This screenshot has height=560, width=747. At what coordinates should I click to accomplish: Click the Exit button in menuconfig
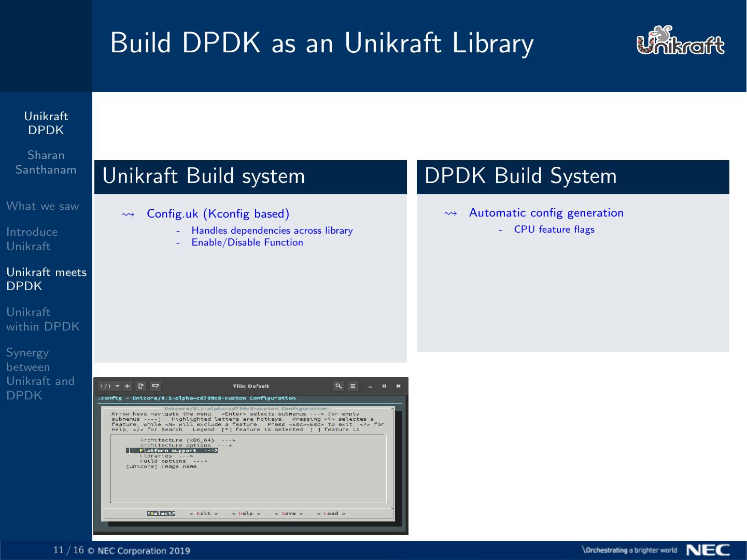(202, 513)
